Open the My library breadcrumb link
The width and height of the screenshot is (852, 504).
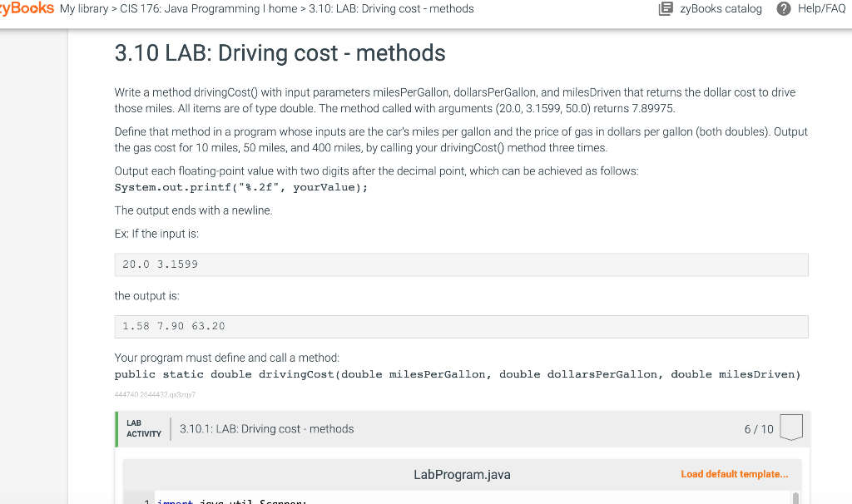[x=83, y=9]
